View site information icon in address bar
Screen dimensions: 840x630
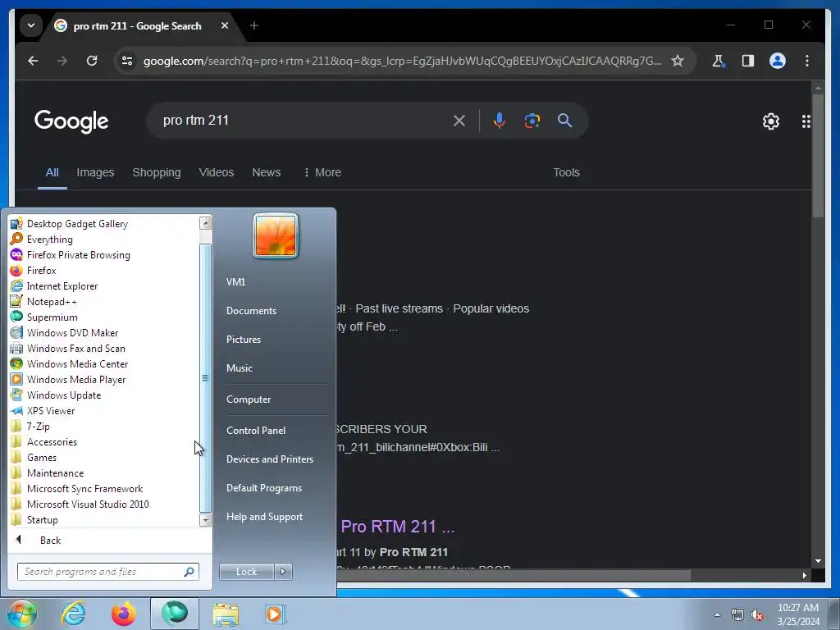[x=127, y=61]
